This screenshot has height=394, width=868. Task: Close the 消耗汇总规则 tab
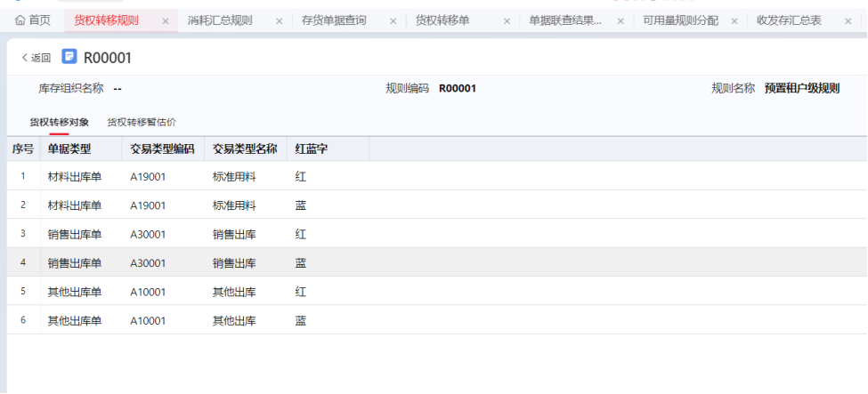[279, 20]
